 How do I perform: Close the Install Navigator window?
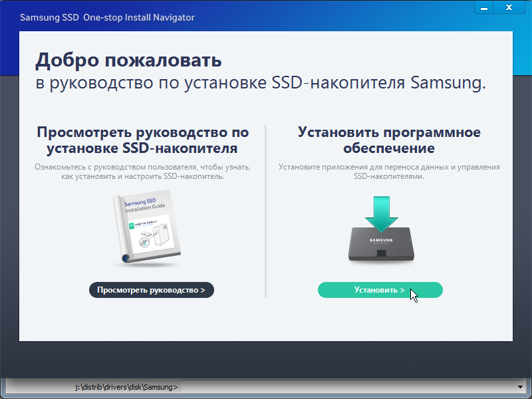tap(509, 7)
